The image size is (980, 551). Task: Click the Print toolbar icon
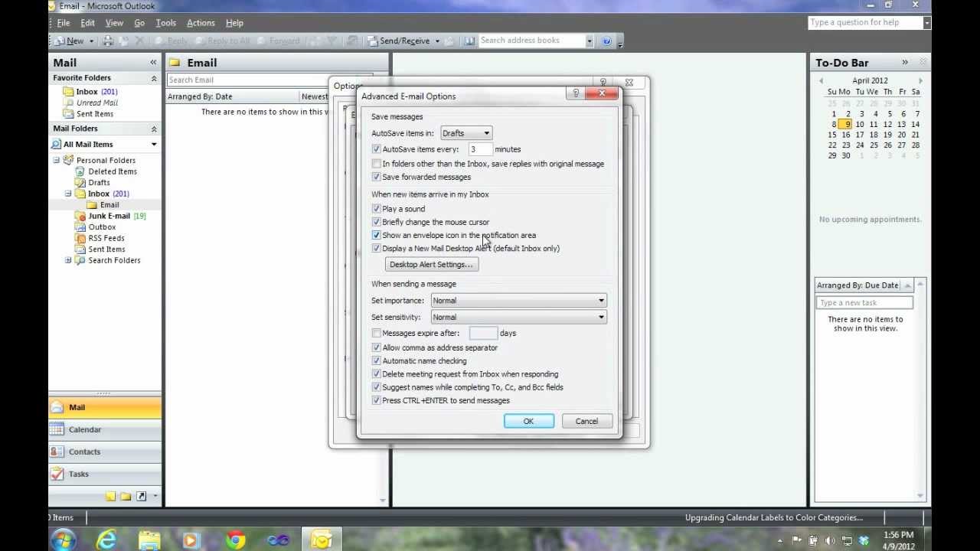(108, 41)
